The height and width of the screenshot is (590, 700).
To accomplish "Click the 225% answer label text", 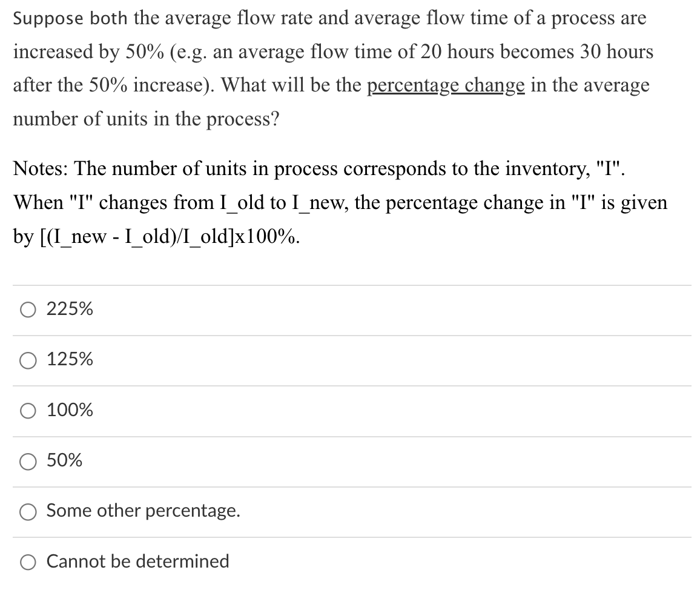I will tap(69, 310).
